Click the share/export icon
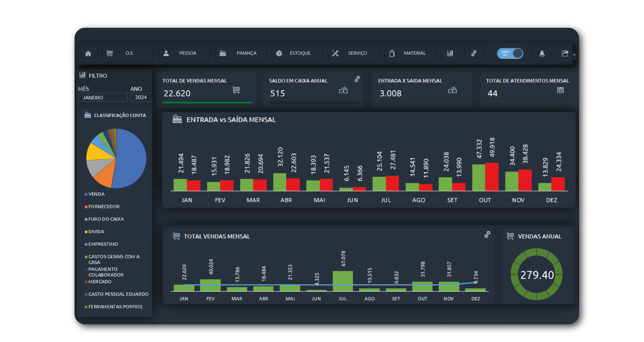 pyautogui.click(x=565, y=53)
